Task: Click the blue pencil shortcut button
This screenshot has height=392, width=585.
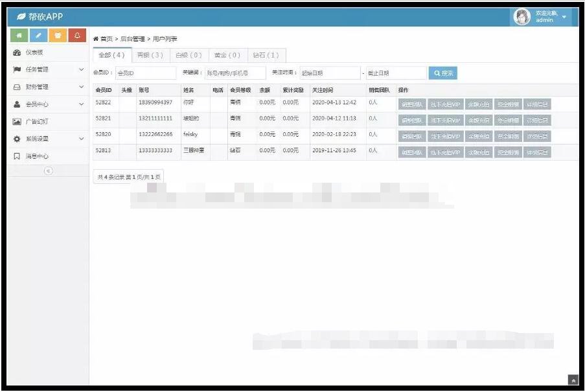Action: (x=38, y=36)
